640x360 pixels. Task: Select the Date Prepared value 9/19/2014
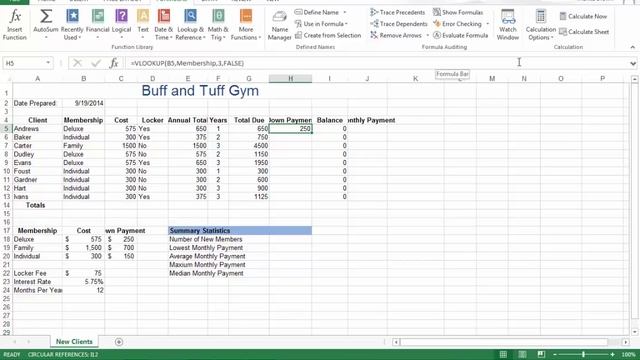click(83, 103)
